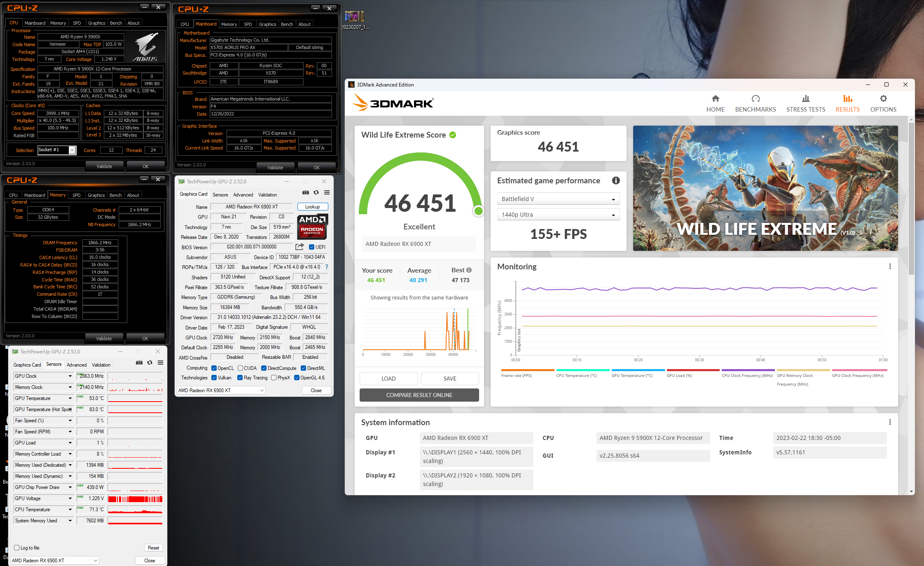Toggle the OpenCL checkbox
Image resolution: width=924 pixels, height=566 pixels.
click(214, 368)
